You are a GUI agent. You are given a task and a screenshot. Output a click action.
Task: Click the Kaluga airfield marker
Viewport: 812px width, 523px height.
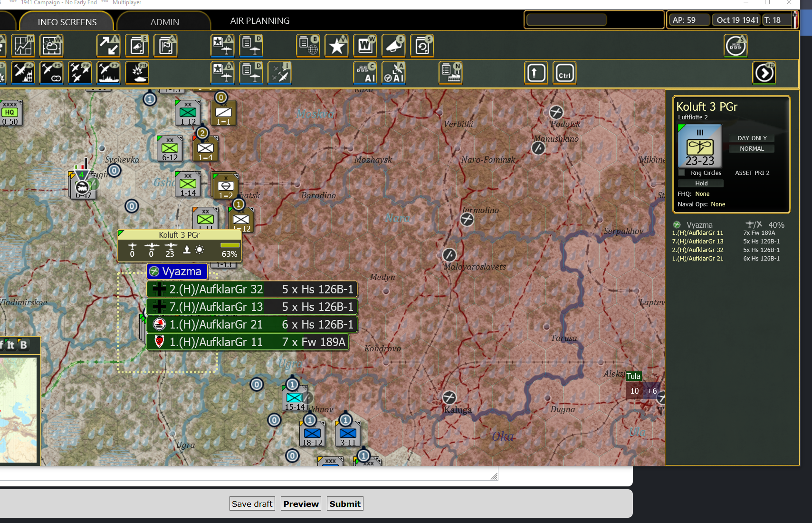click(449, 397)
